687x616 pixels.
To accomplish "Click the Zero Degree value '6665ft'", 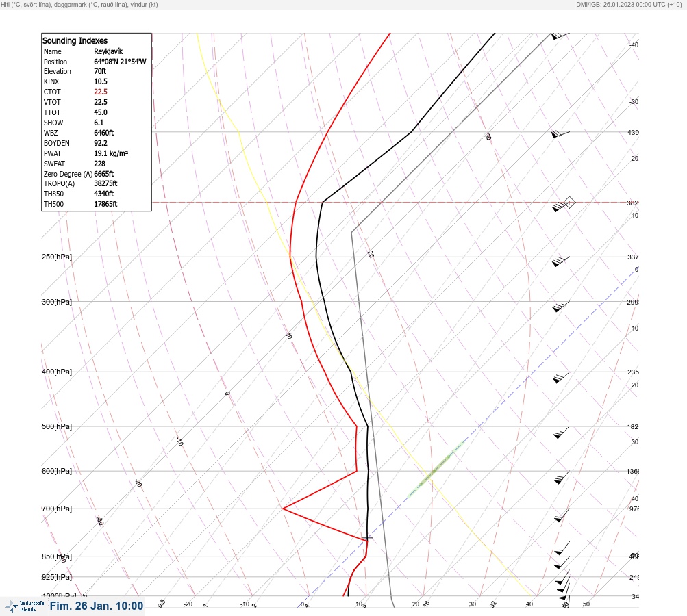I will coord(104,174).
